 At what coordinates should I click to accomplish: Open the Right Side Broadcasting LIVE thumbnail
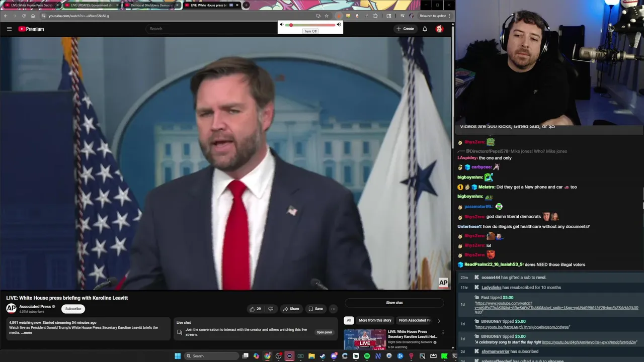(365, 339)
